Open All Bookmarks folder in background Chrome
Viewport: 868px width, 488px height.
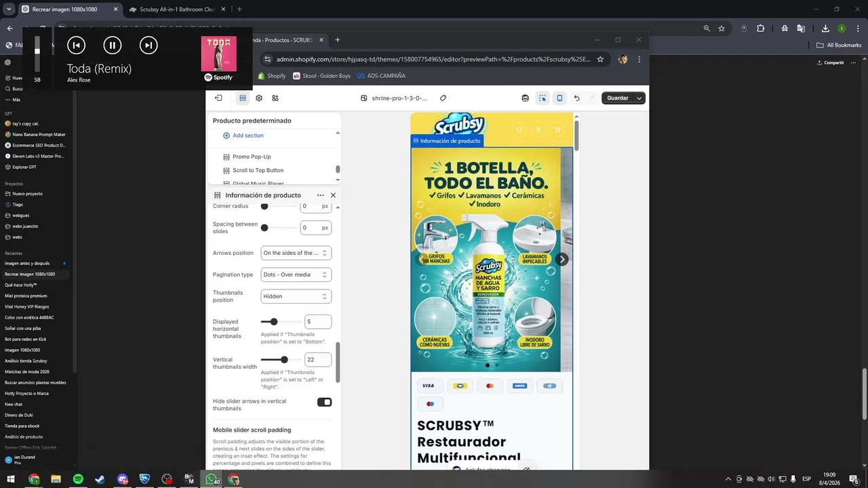coord(839,45)
